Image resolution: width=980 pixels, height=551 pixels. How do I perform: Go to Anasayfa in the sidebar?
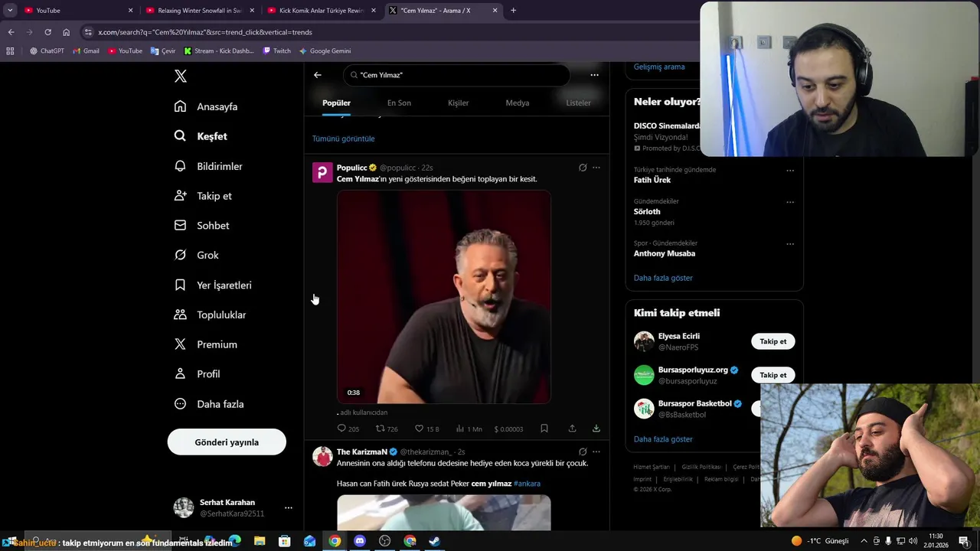click(206, 106)
